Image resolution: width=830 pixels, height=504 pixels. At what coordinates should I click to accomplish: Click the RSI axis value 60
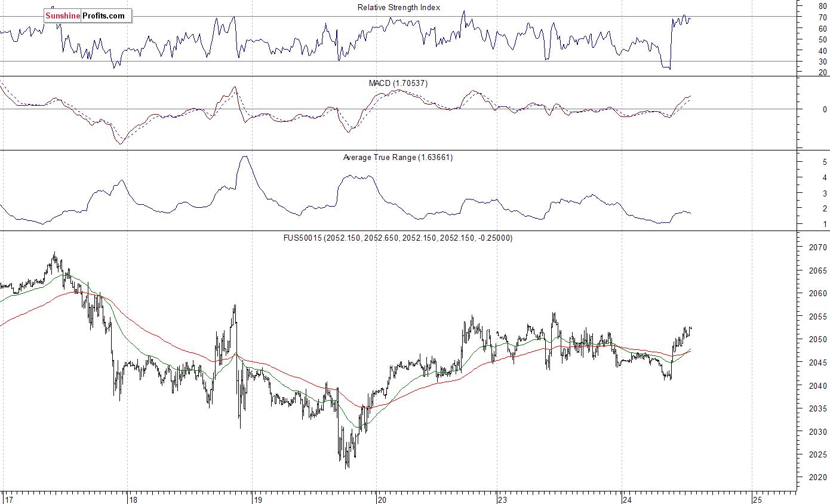coord(822,29)
